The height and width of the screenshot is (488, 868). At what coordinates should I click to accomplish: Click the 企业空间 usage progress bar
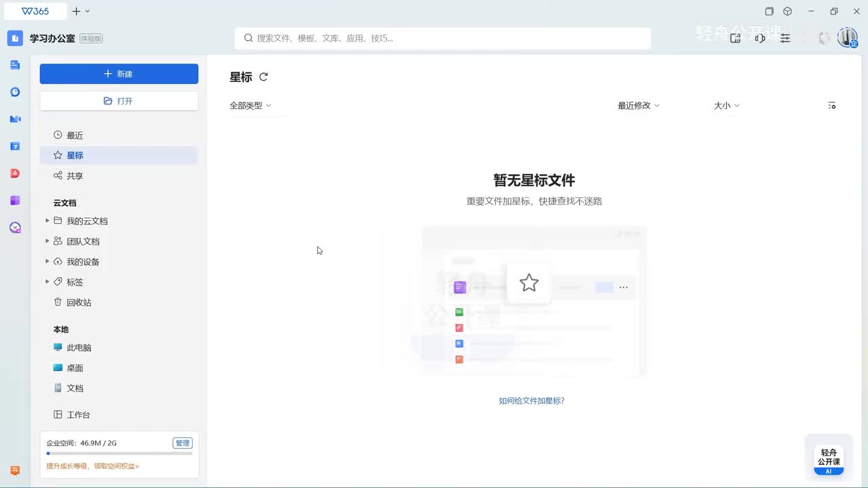click(x=119, y=453)
